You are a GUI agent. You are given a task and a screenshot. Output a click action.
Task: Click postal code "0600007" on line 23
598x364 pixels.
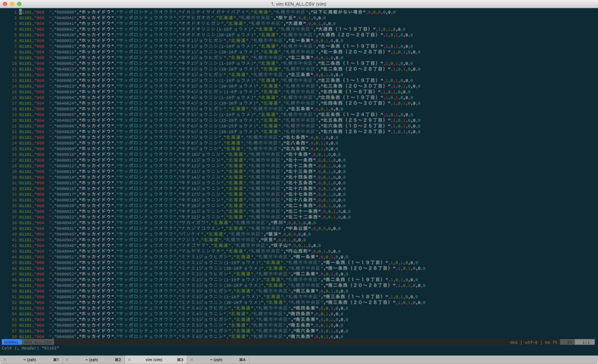65,138
